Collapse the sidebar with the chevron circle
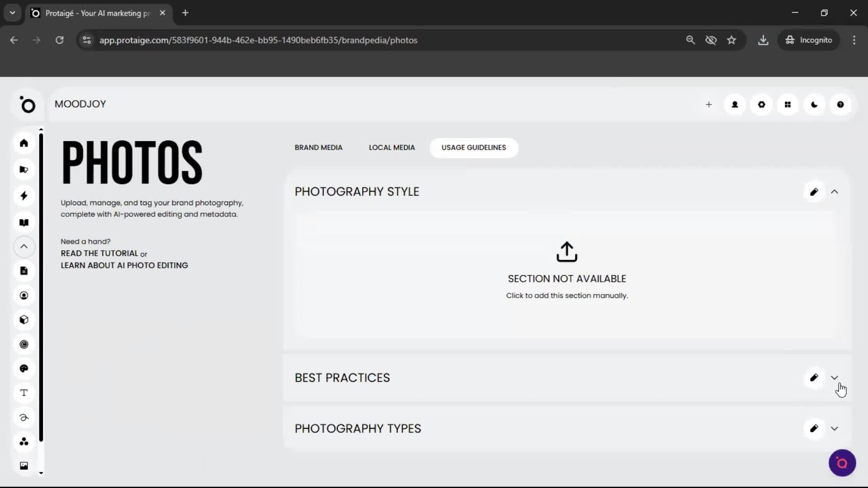The image size is (868, 488). tap(24, 247)
